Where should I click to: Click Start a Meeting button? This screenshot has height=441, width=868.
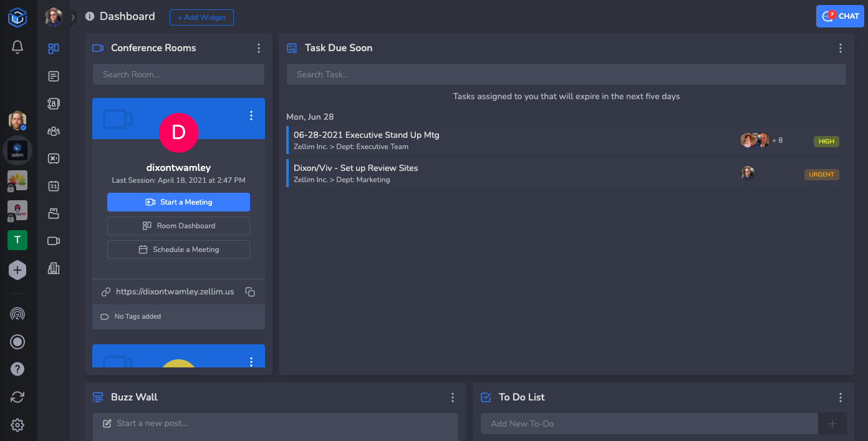[x=178, y=202]
